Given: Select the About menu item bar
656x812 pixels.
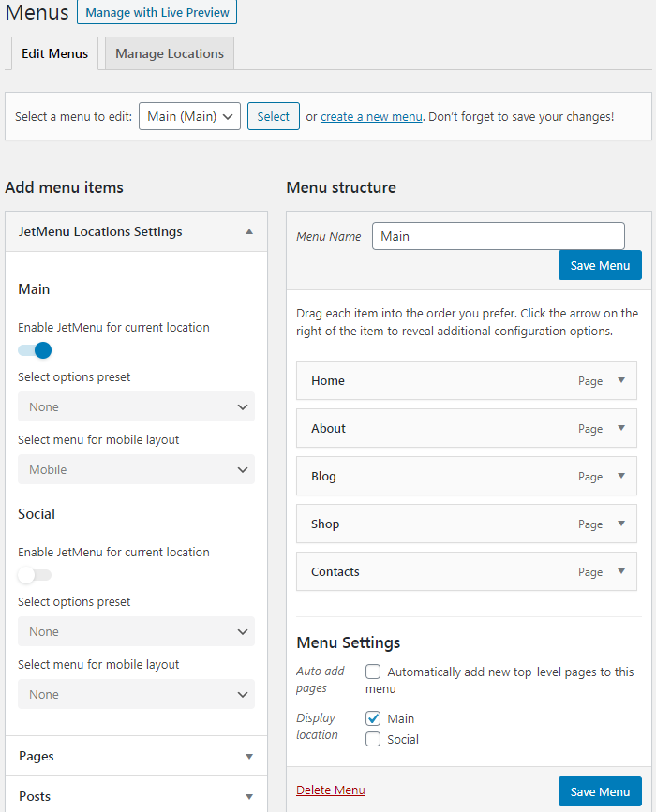Looking at the screenshot, I should [467, 428].
